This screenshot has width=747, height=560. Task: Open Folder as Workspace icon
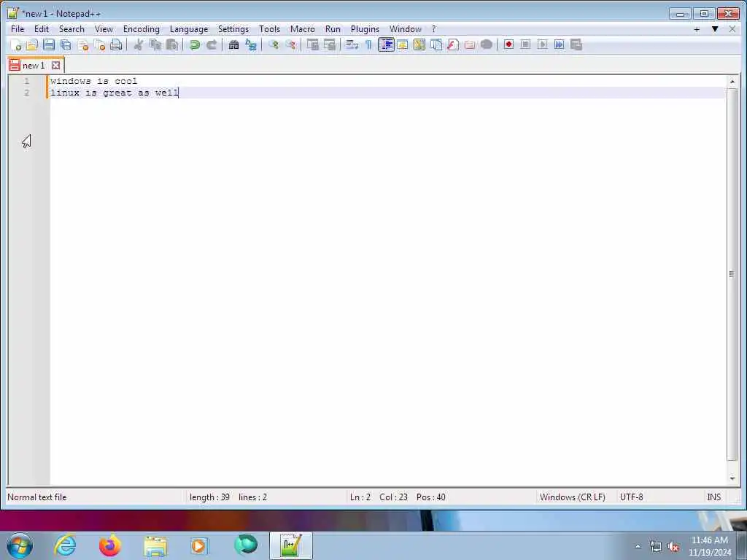pyautogui.click(x=470, y=45)
